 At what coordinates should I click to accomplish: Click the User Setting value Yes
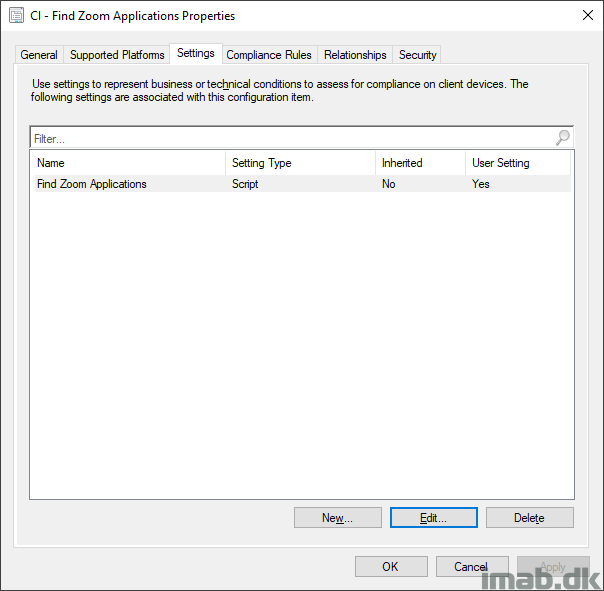tap(481, 184)
